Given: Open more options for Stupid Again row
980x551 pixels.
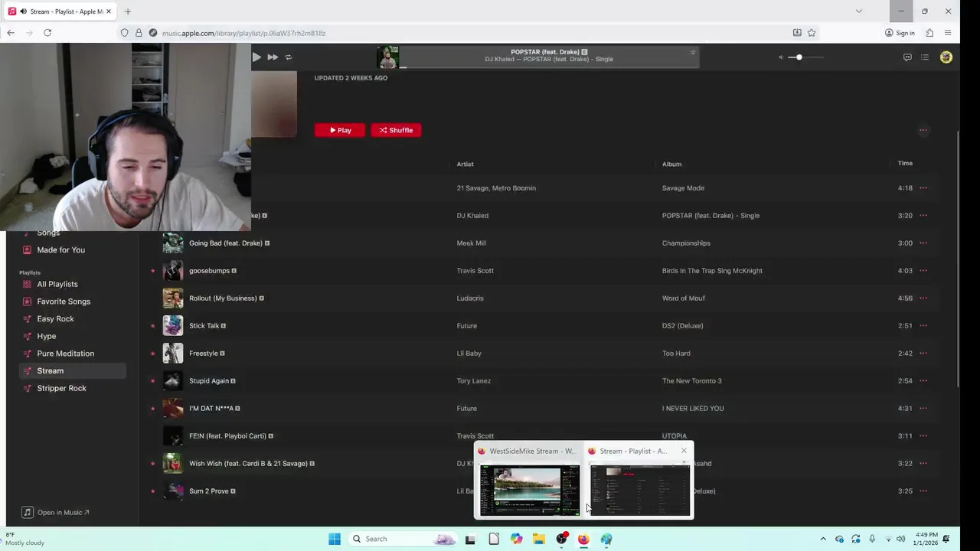Looking at the screenshot, I should [x=923, y=381].
